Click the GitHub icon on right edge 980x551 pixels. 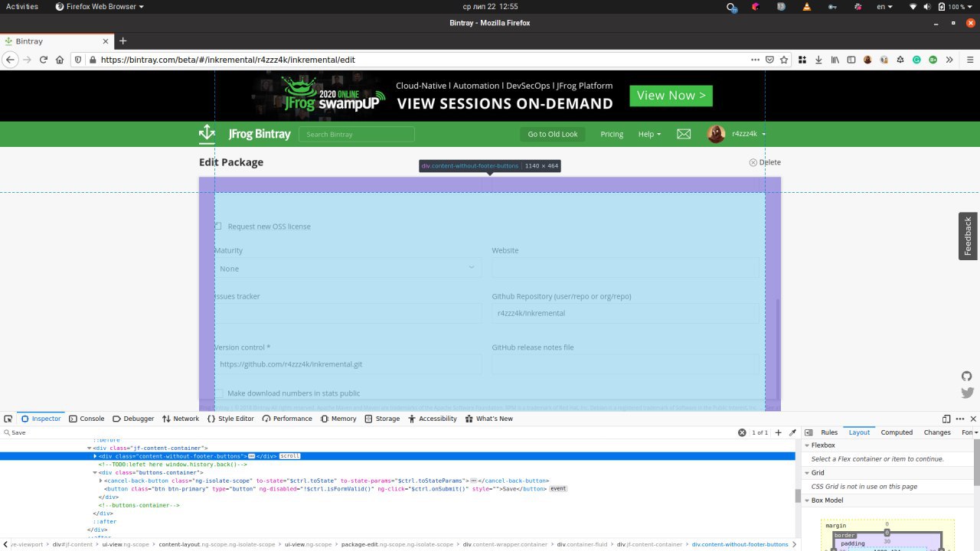coord(967,376)
